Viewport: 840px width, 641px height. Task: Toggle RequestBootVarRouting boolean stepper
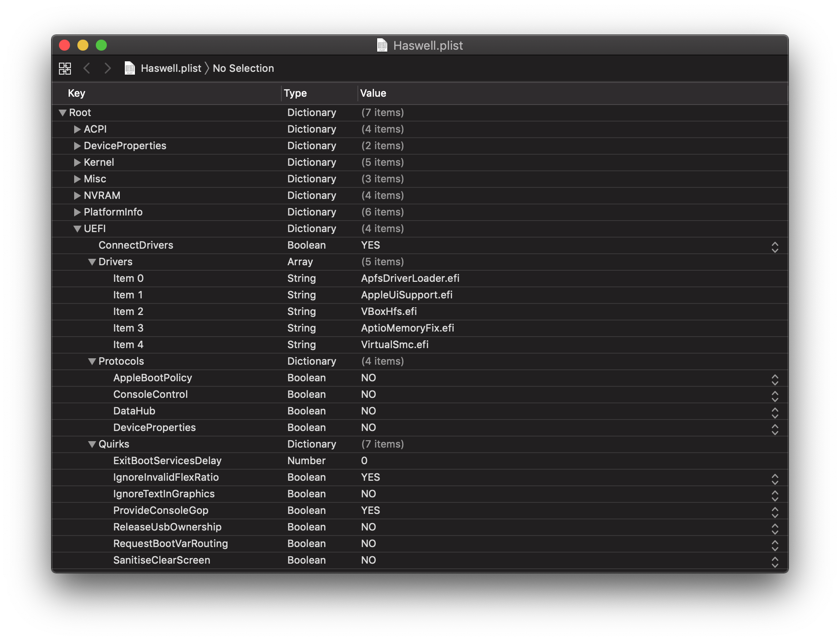pos(775,546)
